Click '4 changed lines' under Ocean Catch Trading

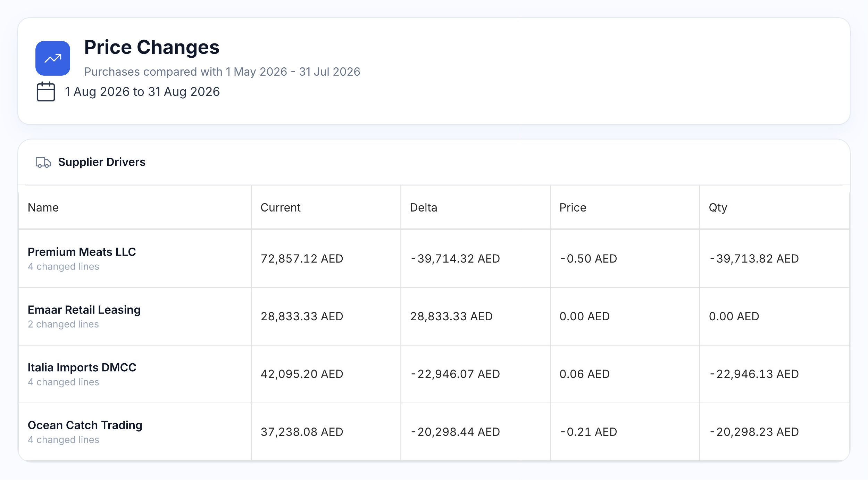(x=64, y=440)
